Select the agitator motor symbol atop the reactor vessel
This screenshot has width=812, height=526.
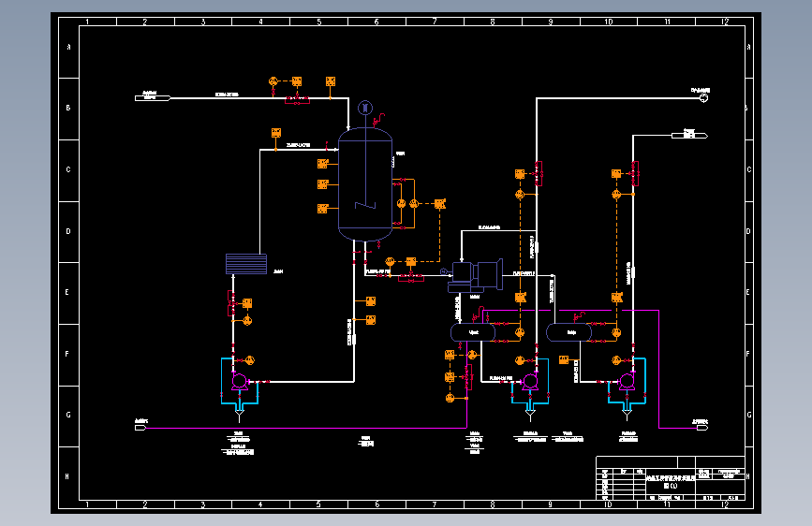coord(365,108)
